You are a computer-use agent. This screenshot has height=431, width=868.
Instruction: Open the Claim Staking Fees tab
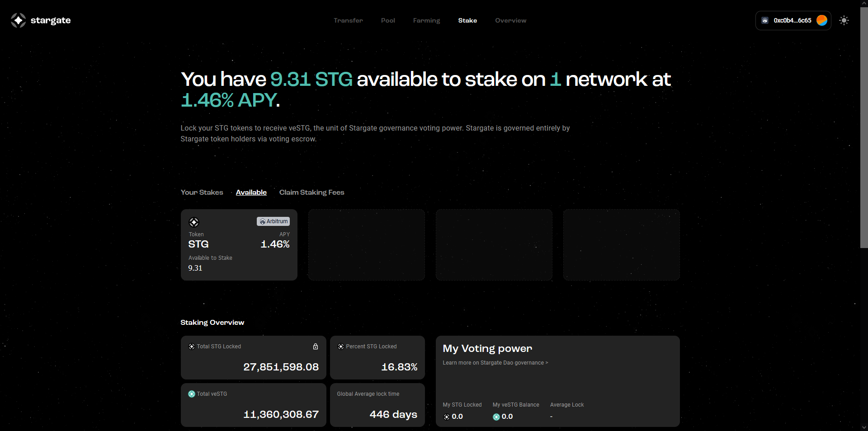coord(311,192)
